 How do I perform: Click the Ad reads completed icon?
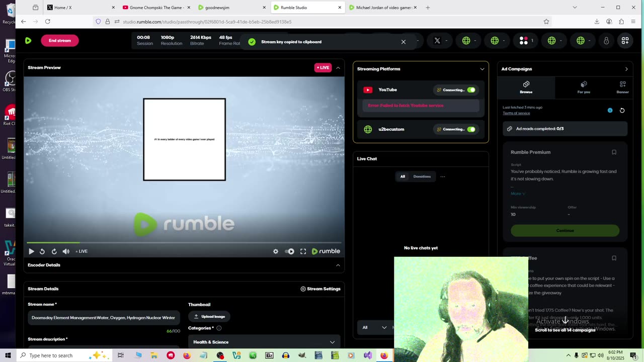click(x=509, y=129)
